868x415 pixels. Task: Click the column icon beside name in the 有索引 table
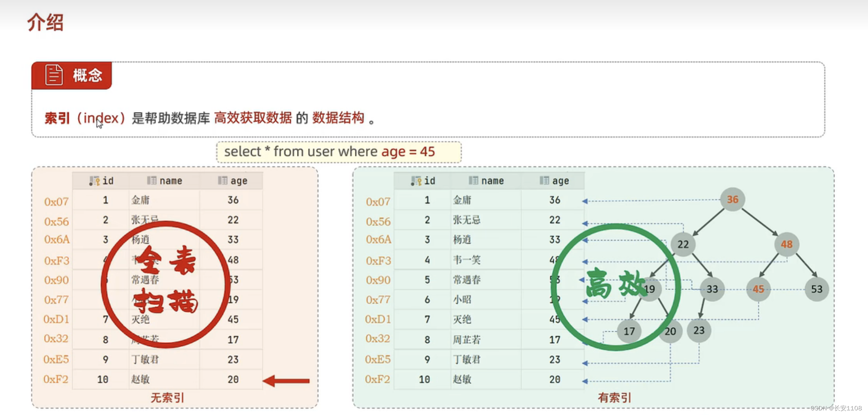473,180
